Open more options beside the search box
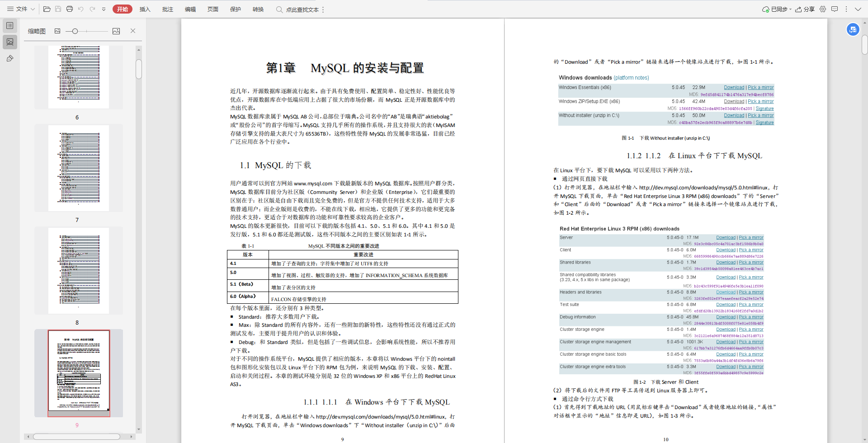This screenshot has width=868, height=443. click(323, 9)
